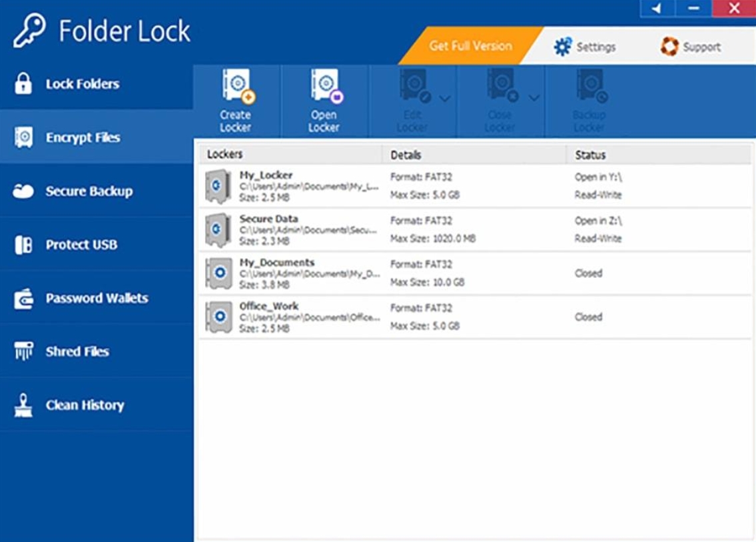Viewport: 756px width, 542px height.
Task: Click the Support lifebuoy icon
Action: [x=669, y=47]
